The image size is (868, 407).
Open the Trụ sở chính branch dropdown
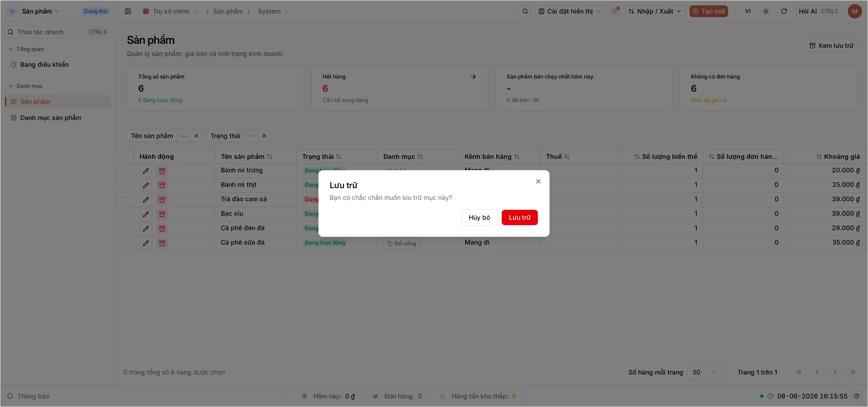point(170,11)
